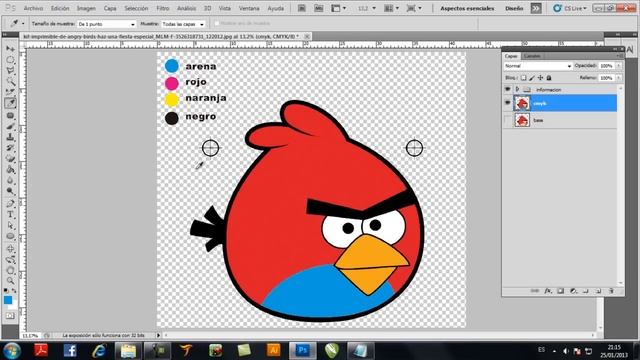This screenshot has height=360, width=640.
Task: Open the Imagen menu
Action: [86, 8]
